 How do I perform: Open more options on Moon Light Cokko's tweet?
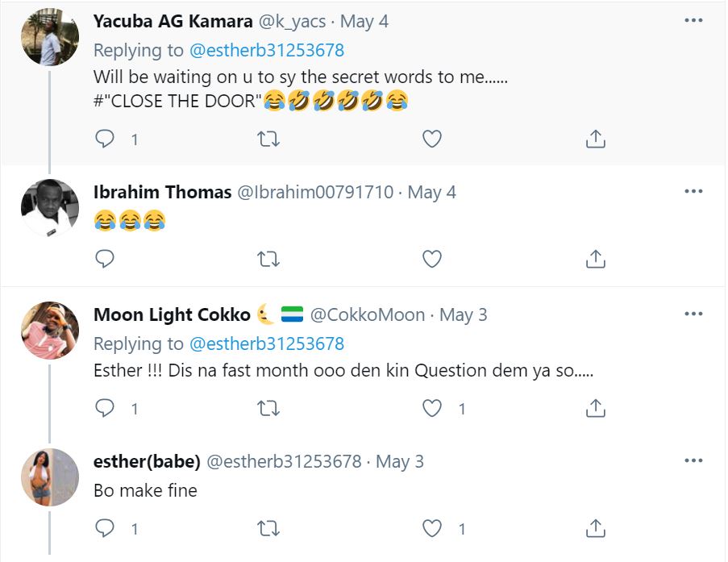[x=693, y=314]
